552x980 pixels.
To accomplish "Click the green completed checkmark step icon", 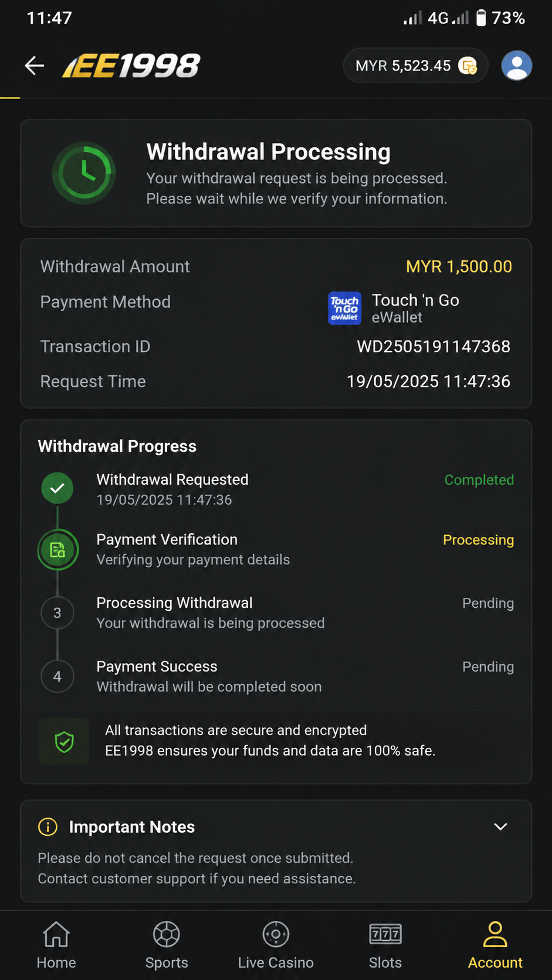I will pyautogui.click(x=57, y=488).
